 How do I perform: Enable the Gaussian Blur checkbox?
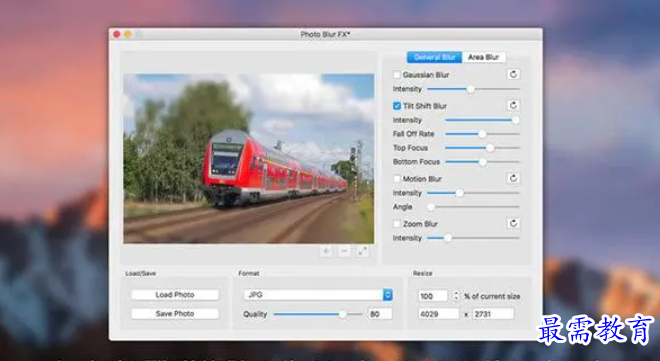point(397,74)
